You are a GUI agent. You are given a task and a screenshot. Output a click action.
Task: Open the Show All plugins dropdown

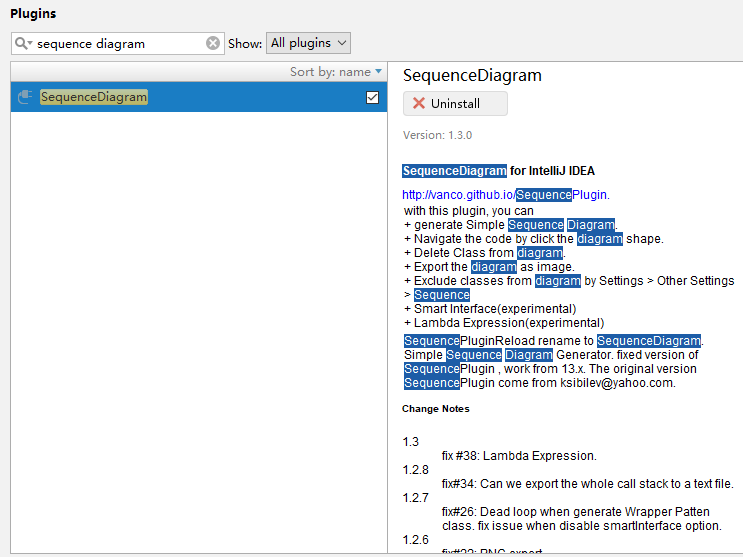tap(308, 43)
